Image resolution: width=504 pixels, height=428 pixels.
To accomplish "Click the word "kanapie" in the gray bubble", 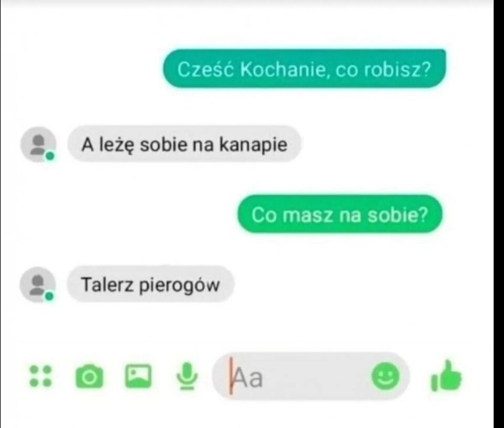I will click(x=253, y=145).
